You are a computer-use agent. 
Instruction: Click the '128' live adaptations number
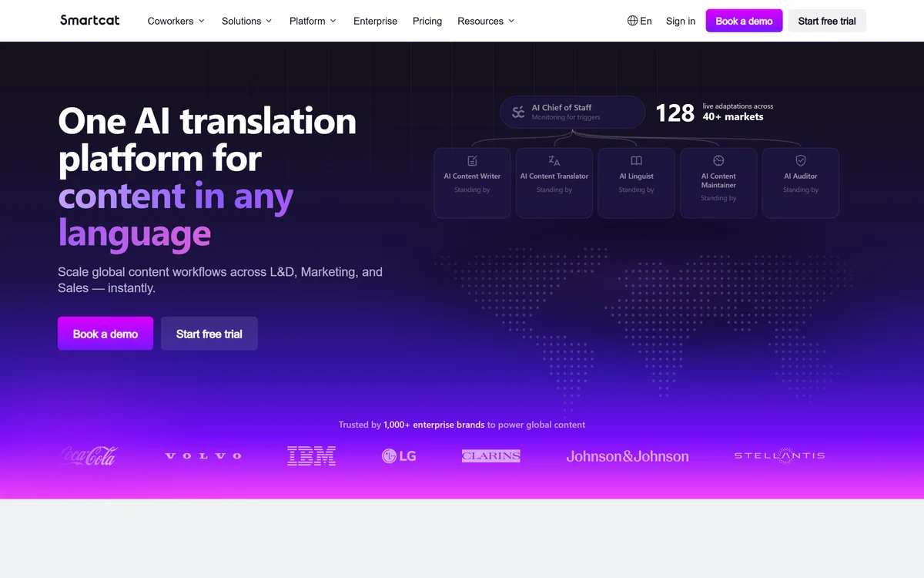tap(675, 113)
